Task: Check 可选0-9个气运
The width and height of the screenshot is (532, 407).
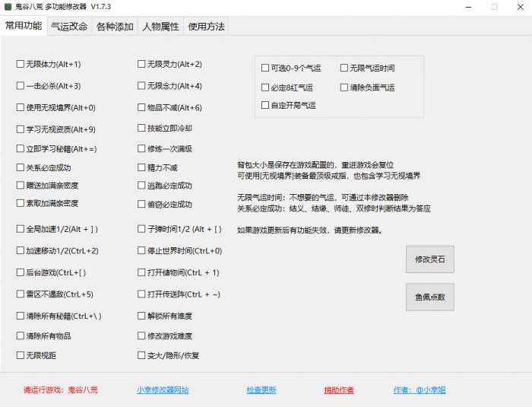Action: [291, 68]
